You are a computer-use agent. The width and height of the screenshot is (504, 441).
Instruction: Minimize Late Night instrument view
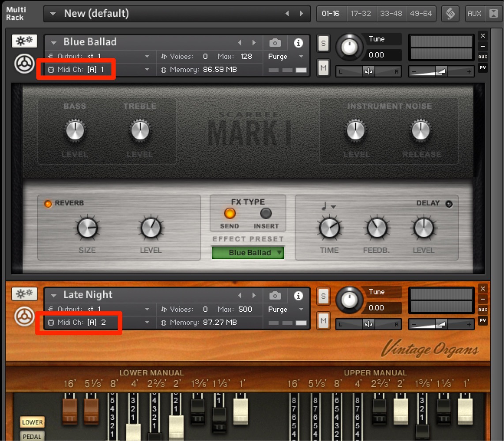tap(483, 299)
